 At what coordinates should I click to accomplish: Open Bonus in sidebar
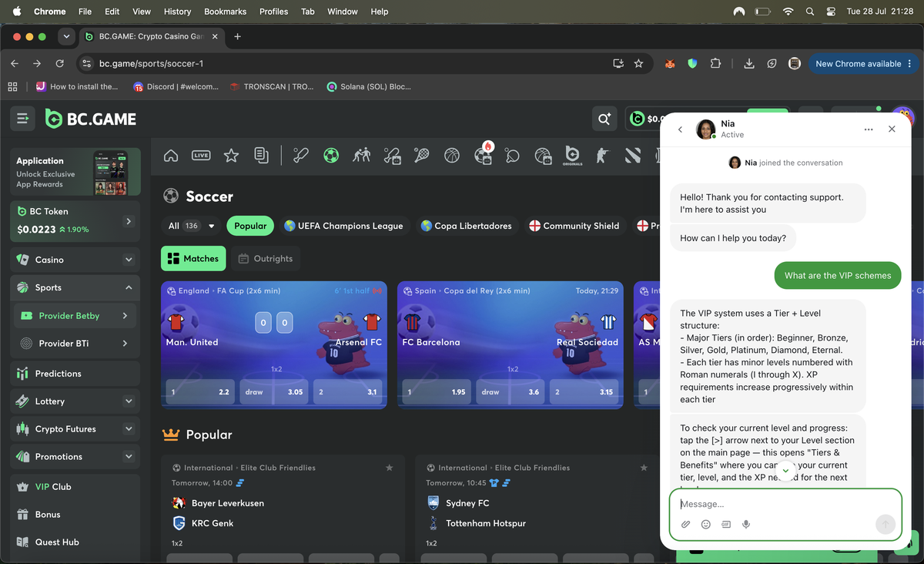tap(75, 515)
